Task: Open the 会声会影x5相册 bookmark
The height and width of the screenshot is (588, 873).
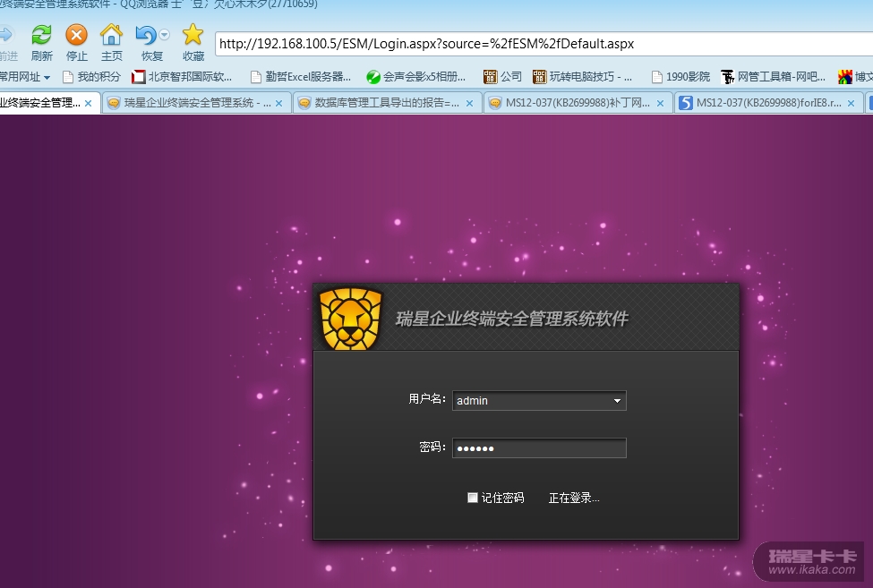Action: click(415, 77)
